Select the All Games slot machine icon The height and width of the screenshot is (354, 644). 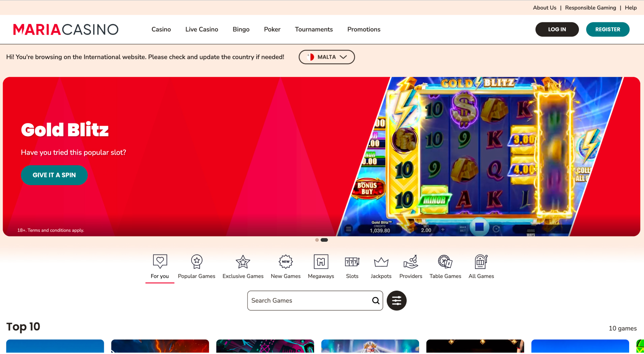click(x=481, y=261)
